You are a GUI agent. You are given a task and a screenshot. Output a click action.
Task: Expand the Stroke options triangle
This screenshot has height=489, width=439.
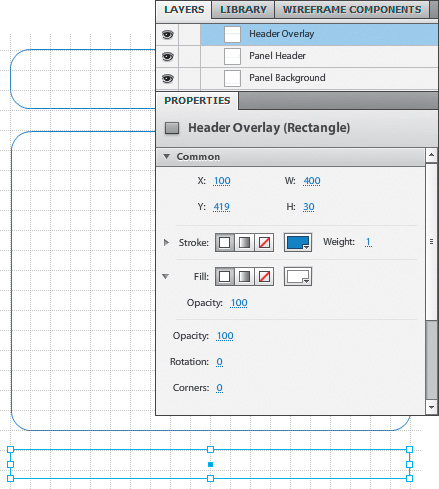[x=166, y=242]
